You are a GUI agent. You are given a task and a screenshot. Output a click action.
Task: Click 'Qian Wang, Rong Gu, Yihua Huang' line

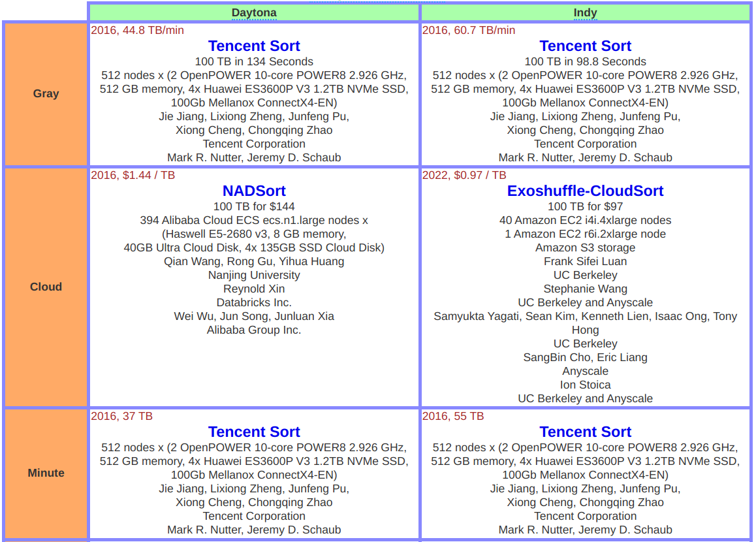coord(253,261)
